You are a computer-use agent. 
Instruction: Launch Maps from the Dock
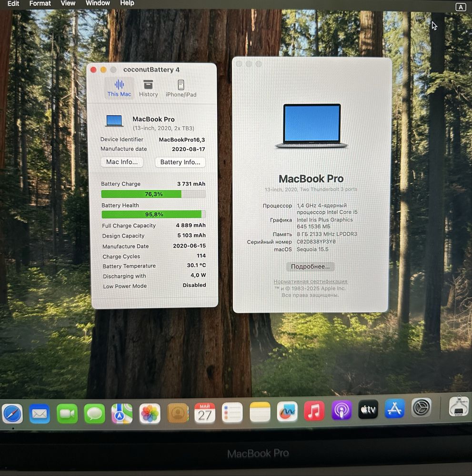pyautogui.click(x=122, y=414)
